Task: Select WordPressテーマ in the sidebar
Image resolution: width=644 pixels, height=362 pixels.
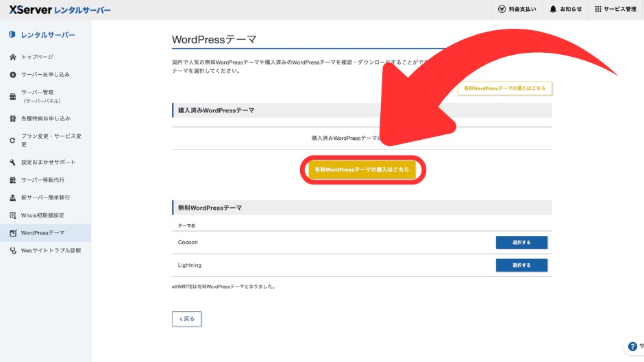Action: pos(42,233)
